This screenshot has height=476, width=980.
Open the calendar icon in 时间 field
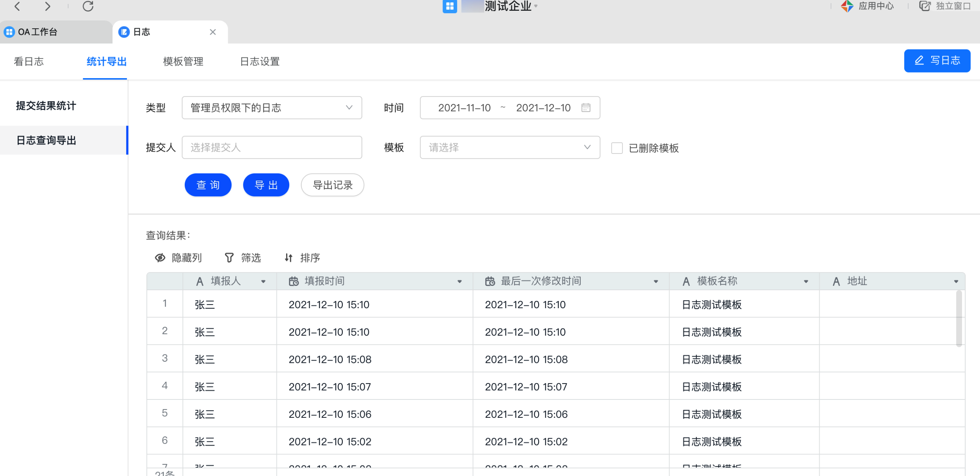[585, 108]
